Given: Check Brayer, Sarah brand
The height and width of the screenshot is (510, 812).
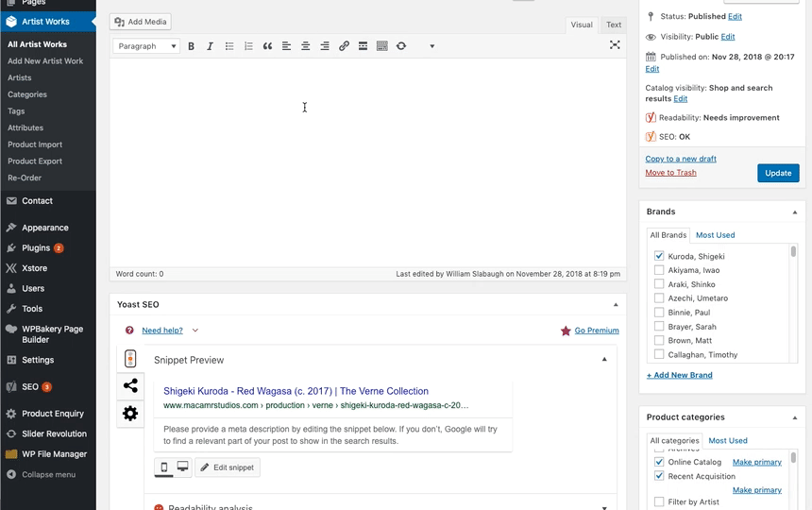Looking at the screenshot, I should click(659, 326).
